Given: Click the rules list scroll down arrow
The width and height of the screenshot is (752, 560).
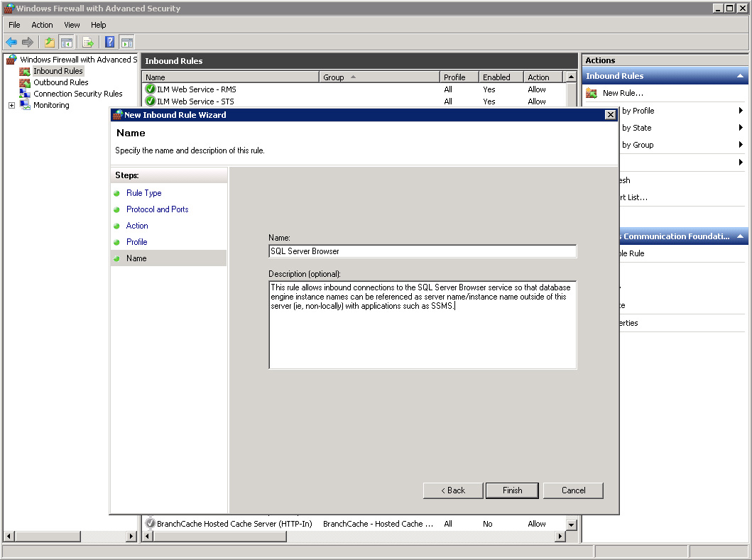Looking at the screenshot, I should click(x=571, y=525).
